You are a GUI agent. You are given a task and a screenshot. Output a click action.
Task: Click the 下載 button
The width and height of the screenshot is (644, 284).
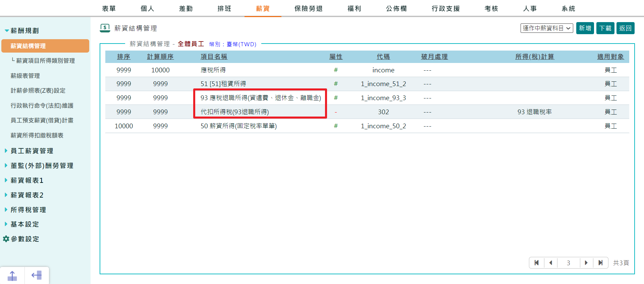pos(605,28)
